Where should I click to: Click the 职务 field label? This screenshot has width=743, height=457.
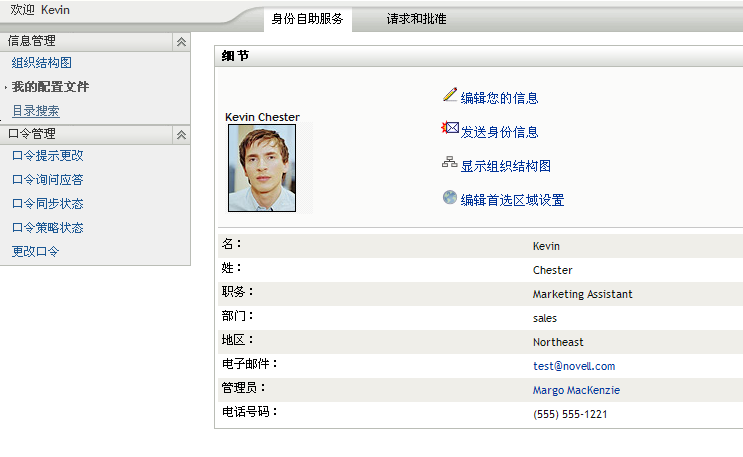(x=237, y=292)
